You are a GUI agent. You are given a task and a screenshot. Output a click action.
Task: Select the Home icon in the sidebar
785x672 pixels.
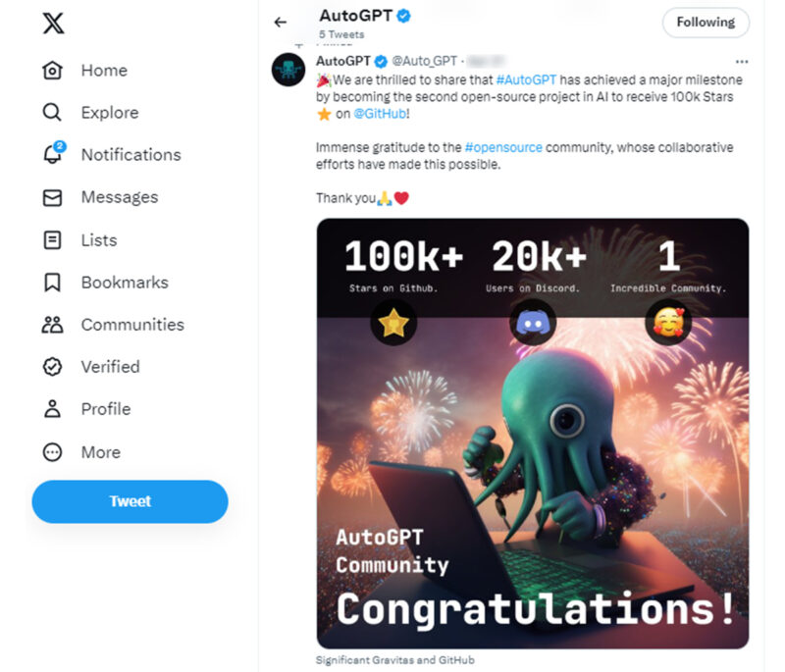54,70
